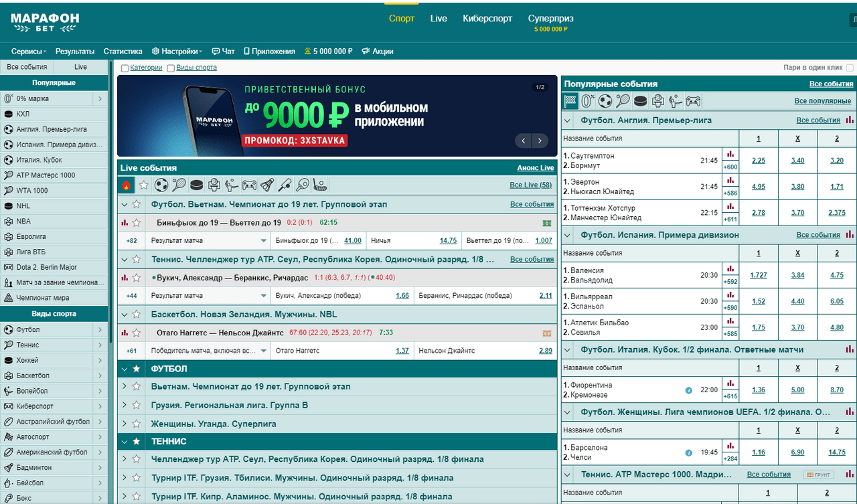This screenshot has width=857, height=504.
Task: Collapse the Футбол. Испания. Примера дивизион section
Action: pyautogui.click(x=568, y=235)
